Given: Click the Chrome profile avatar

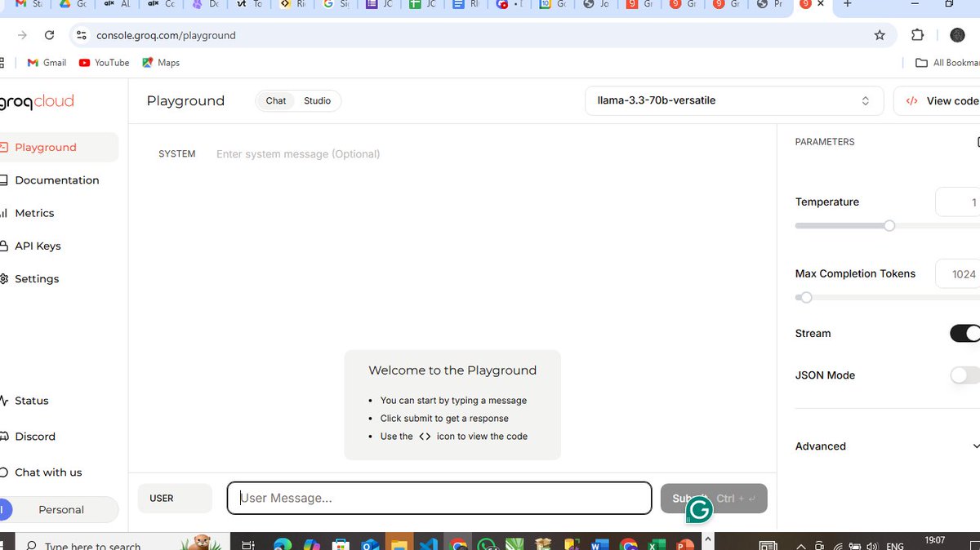Looking at the screenshot, I should click(x=958, y=35).
